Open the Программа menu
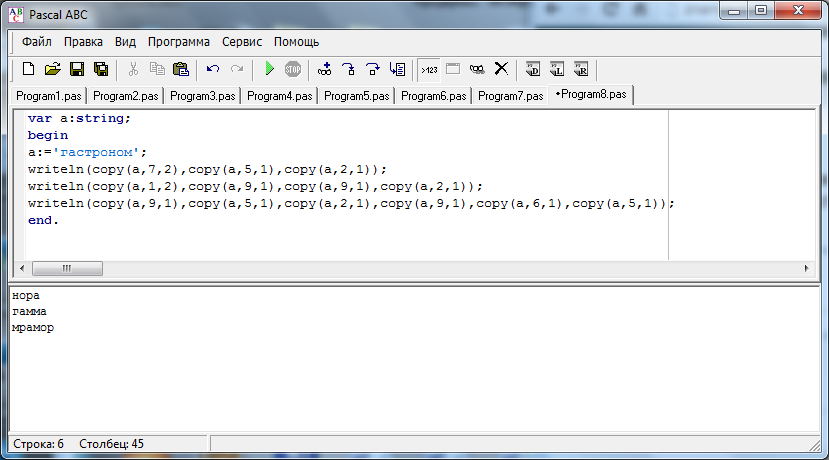 (x=179, y=42)
